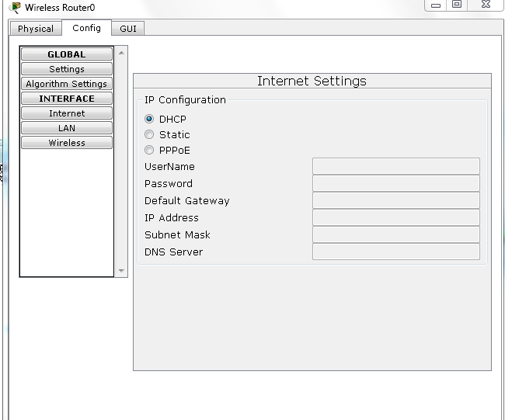
Task: Open Algorithm Settings in the sidebar
Action: coord(67,84)
